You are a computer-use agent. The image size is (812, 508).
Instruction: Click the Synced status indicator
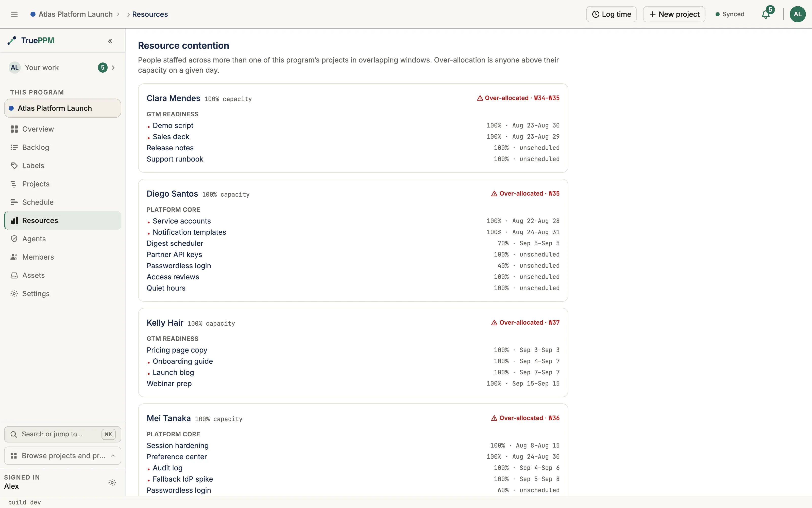[x=730, y=14]
